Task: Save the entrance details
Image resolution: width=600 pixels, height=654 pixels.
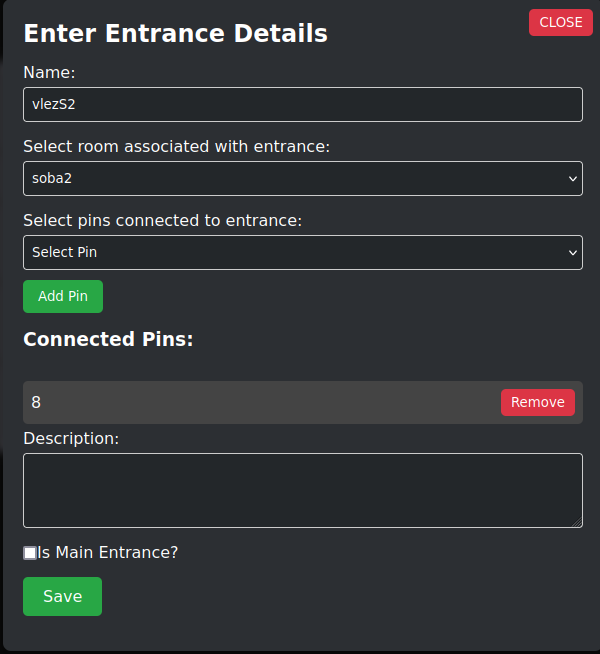Action: pos(62,596)
